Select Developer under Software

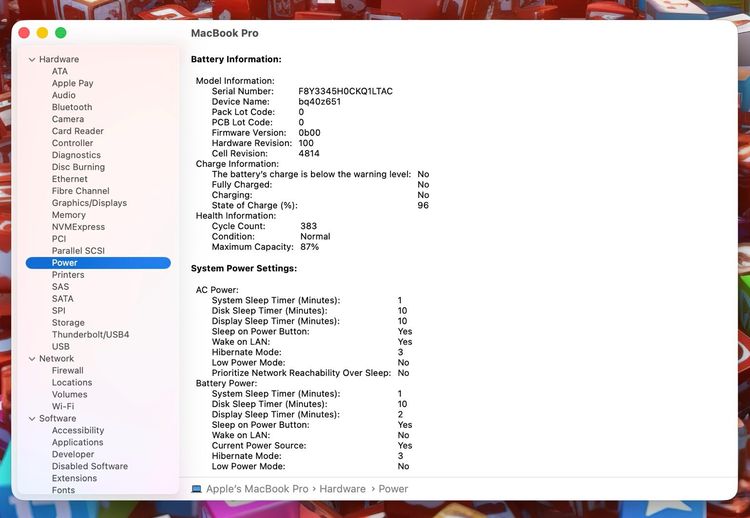73,454
